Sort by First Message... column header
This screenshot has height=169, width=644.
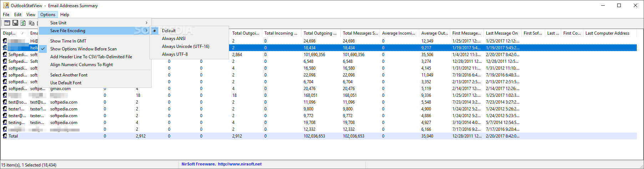pos(467,33)
